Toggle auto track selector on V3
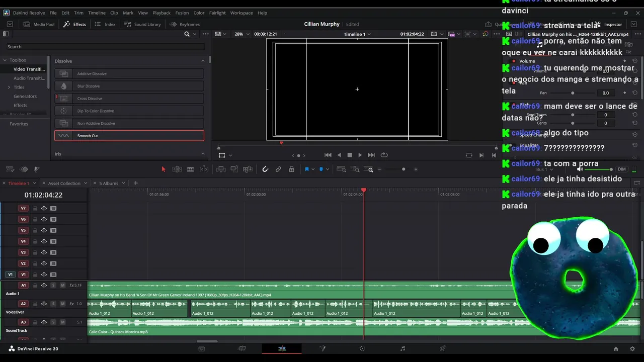Viewport: 644px width, 362px height. (44, 252)
